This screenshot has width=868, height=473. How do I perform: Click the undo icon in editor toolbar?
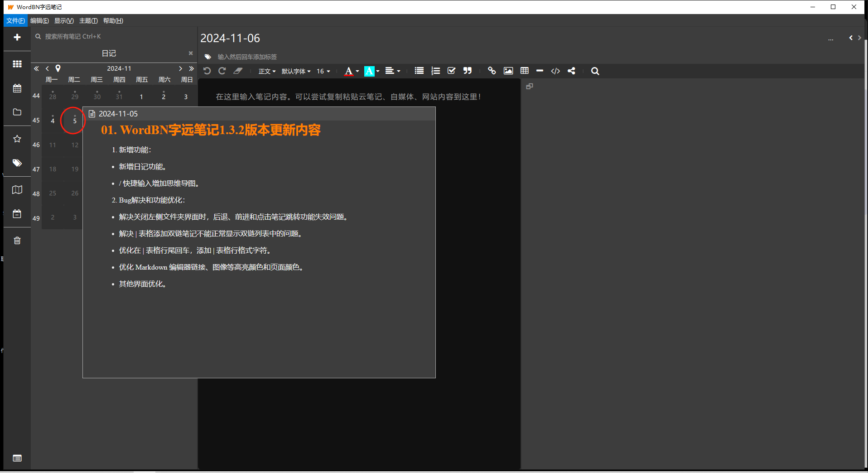coord(207,71)
